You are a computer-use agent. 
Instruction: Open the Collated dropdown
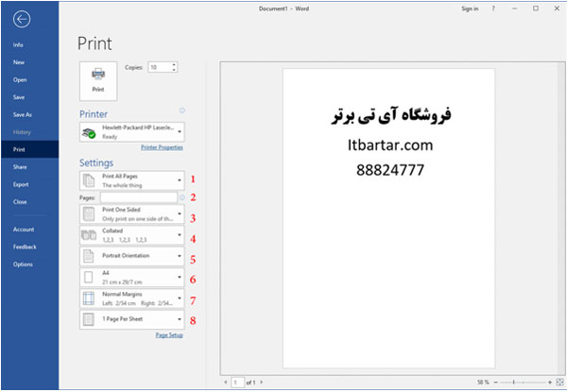132,235
